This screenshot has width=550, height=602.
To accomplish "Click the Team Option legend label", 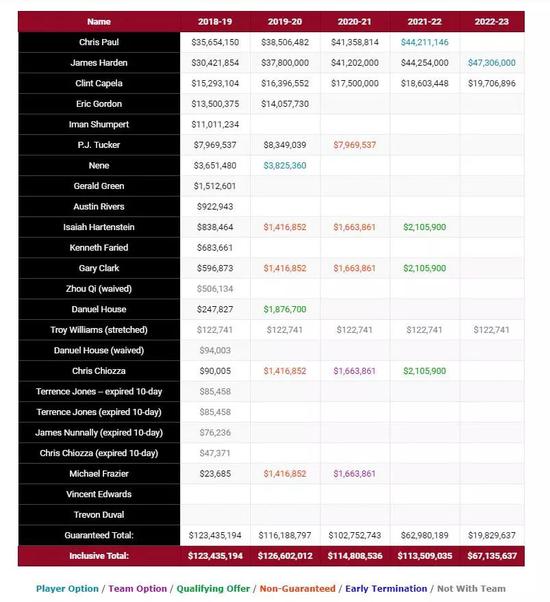I will [x=137, y=589].
